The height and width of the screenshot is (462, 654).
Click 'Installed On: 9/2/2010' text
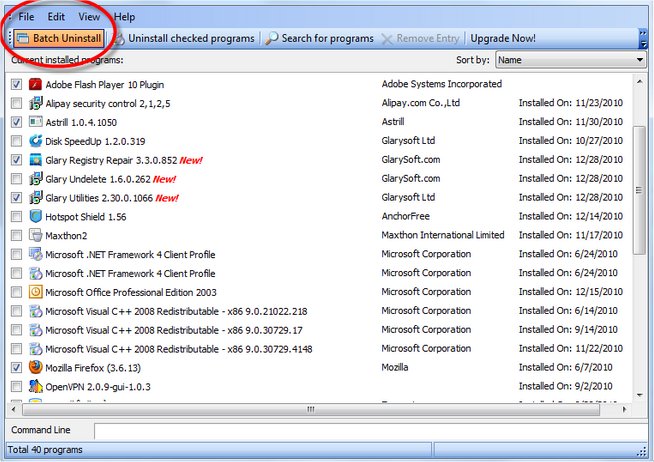point(565,386)
